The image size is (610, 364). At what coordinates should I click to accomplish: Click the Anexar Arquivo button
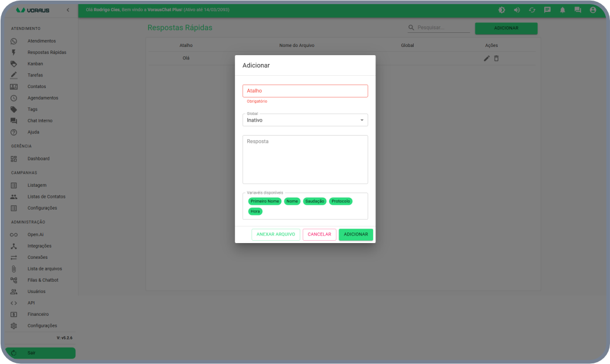point(276,234)
